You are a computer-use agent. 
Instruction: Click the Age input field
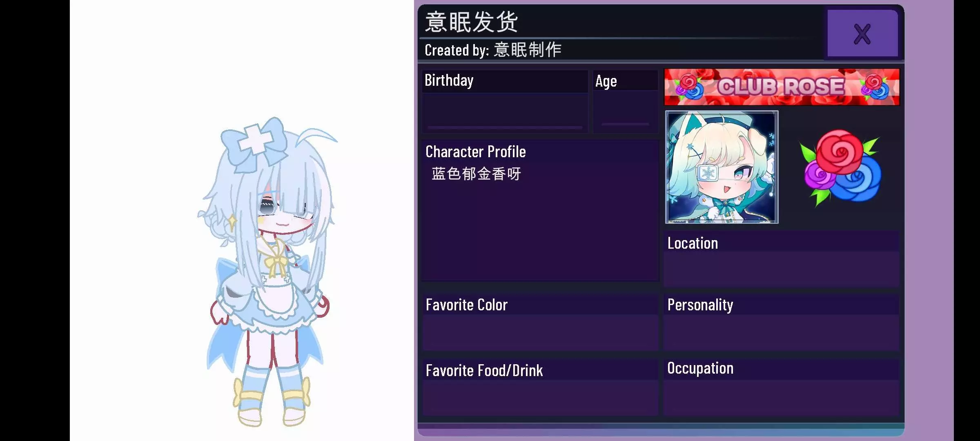pyautogui.click(x=625, y=109)
